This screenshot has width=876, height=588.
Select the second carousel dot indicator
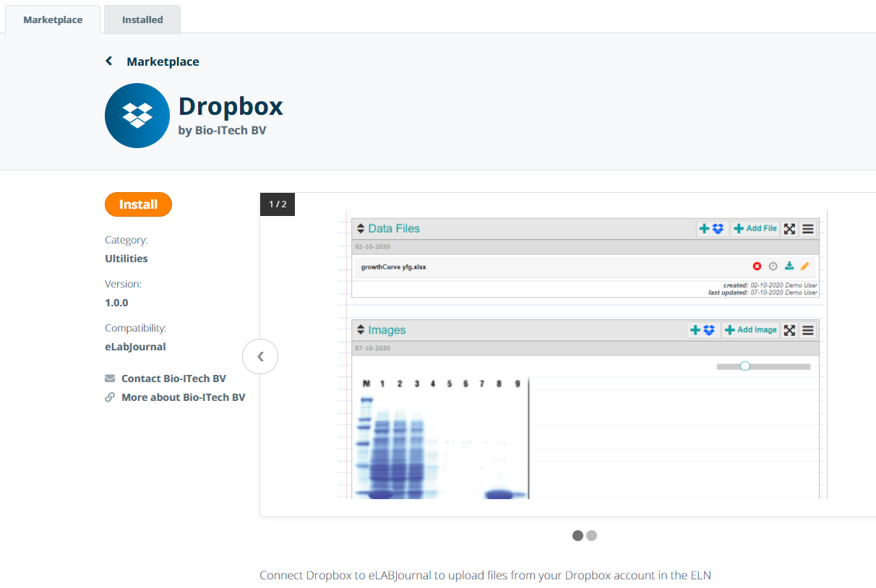click(x=592, y=535)
